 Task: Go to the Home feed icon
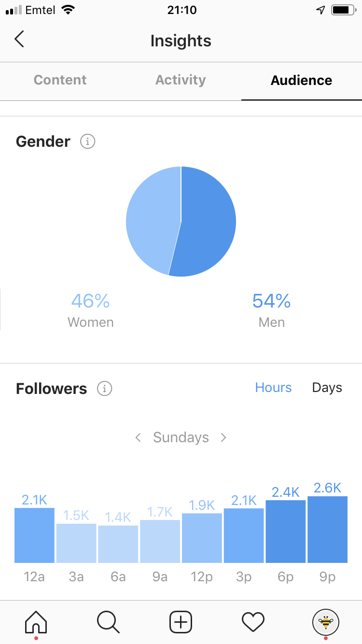(x=36, y=622)
